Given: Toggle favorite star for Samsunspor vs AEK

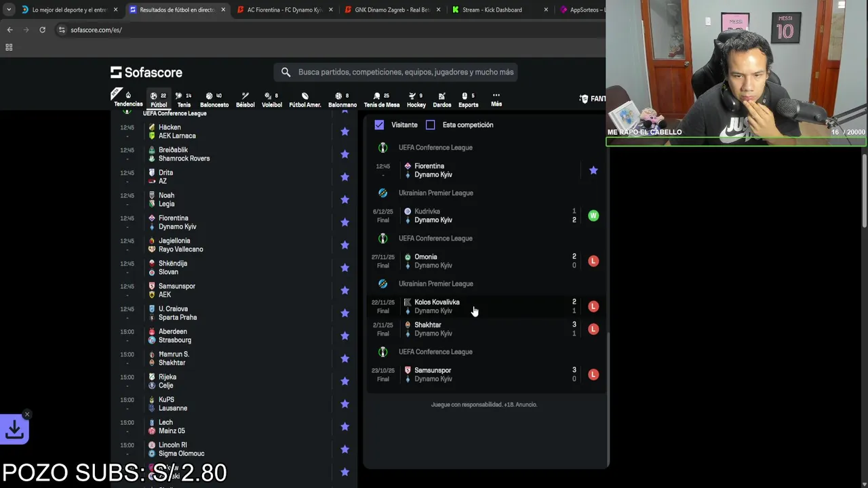Looking at the screenshot, I should point(344,290).
